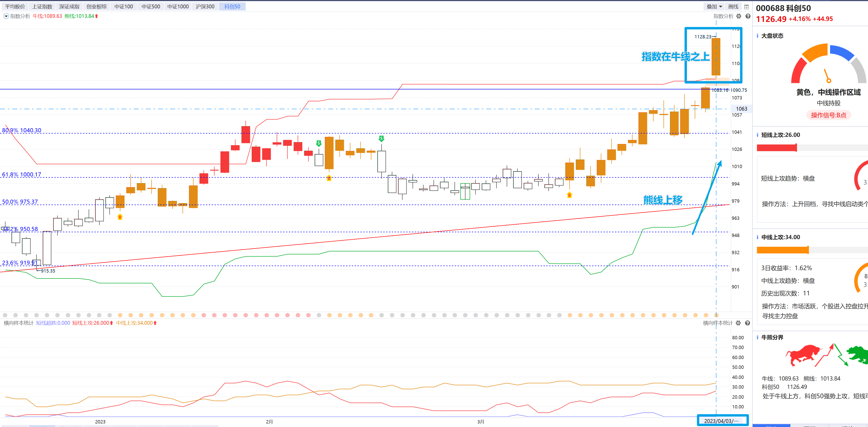868x427 pixels.
Task: Click the 中线上攻:34.00 section header
Action: [x=780, y=237]
